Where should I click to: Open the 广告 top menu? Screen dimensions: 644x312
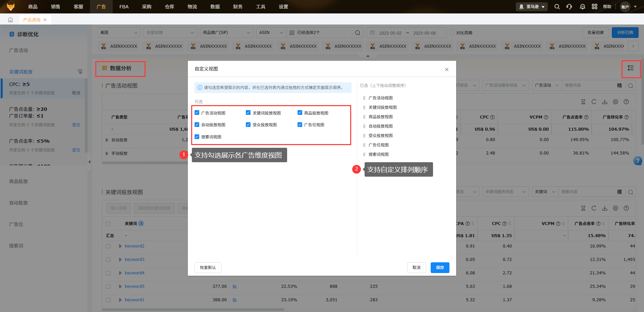point(101,7)
